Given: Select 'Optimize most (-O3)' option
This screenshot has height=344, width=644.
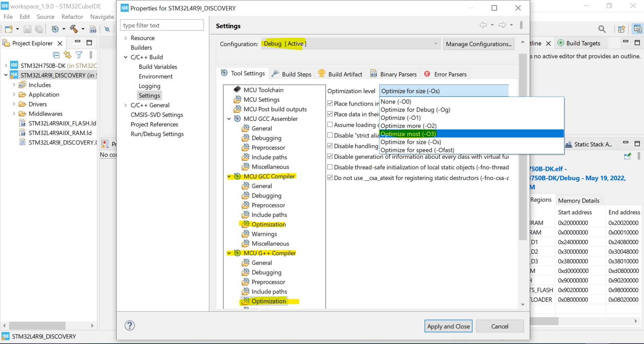Looking at the screenshot, I should click(x=472, y=134).
